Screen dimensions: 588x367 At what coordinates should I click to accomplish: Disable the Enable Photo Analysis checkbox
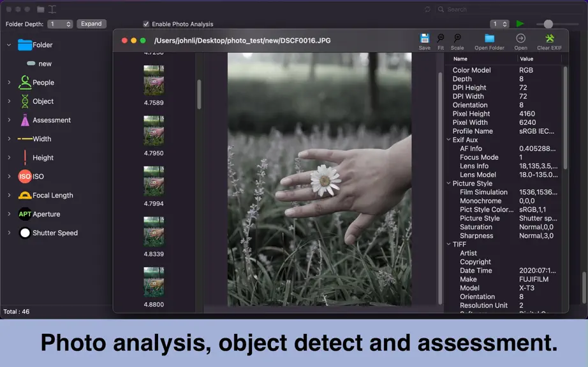click(x=146, y=24)
